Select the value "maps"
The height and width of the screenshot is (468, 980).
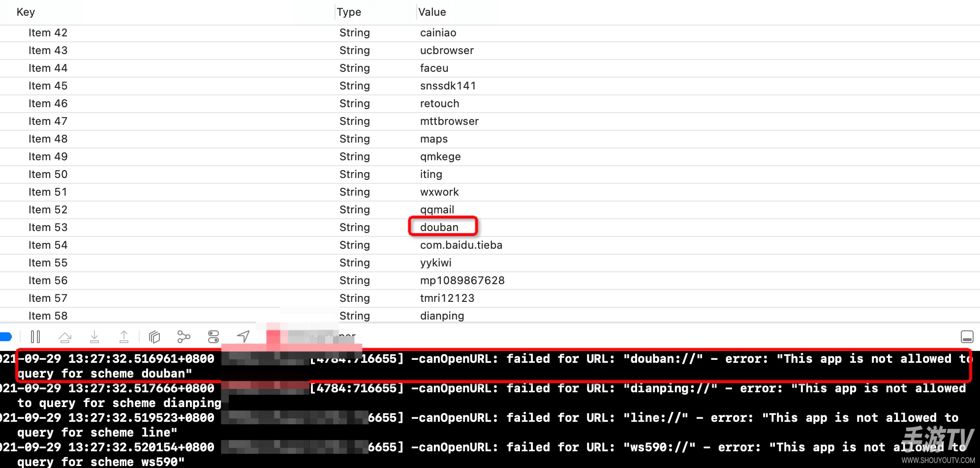coord(434,139)
